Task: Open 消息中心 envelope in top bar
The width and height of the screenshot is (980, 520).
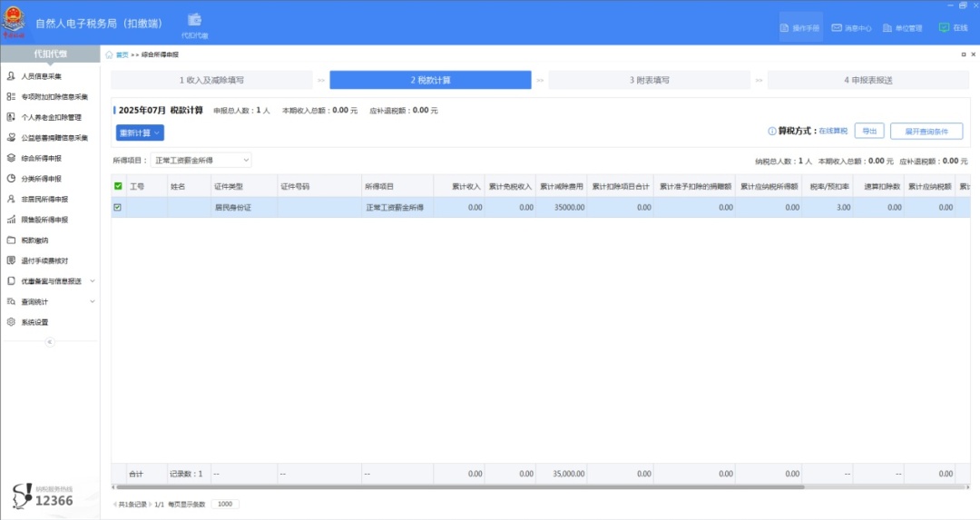Action: point(851,28)
